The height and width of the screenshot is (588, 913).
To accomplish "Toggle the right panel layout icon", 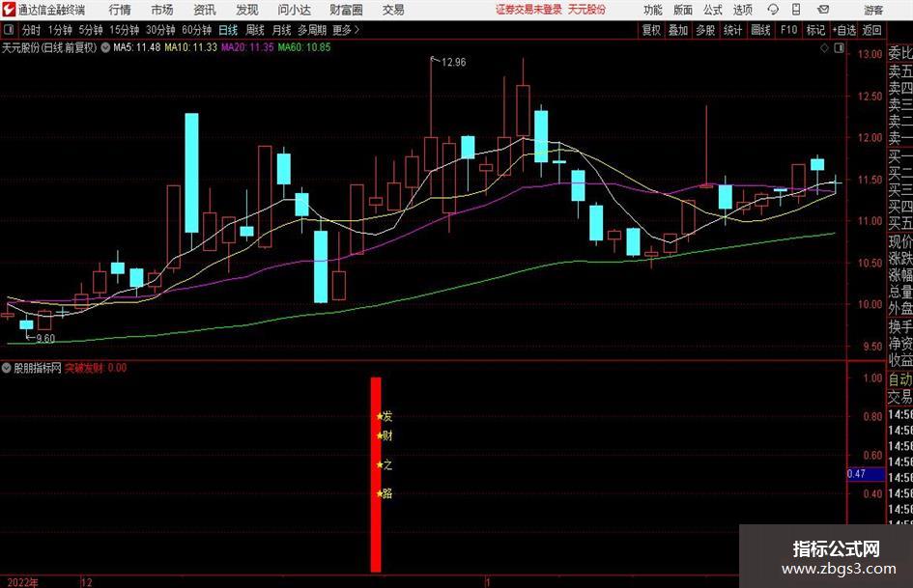I will (839, 48).
